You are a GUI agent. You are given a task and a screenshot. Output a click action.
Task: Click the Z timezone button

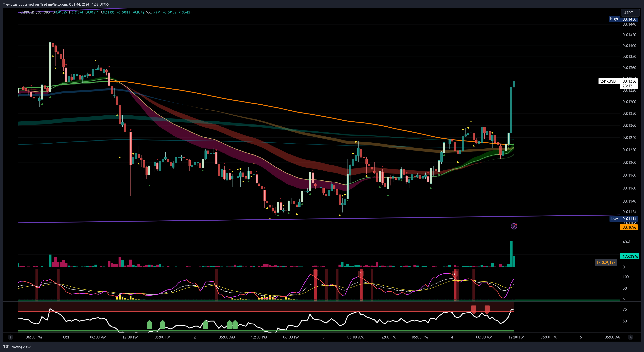pyautogui.click(x=10, y=337)
